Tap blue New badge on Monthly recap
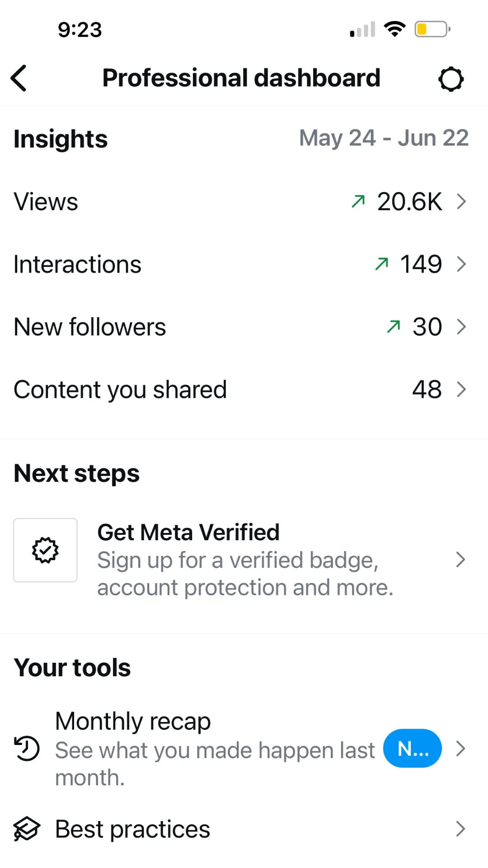Viewport: 488px width, 868px height. [413, 748]
